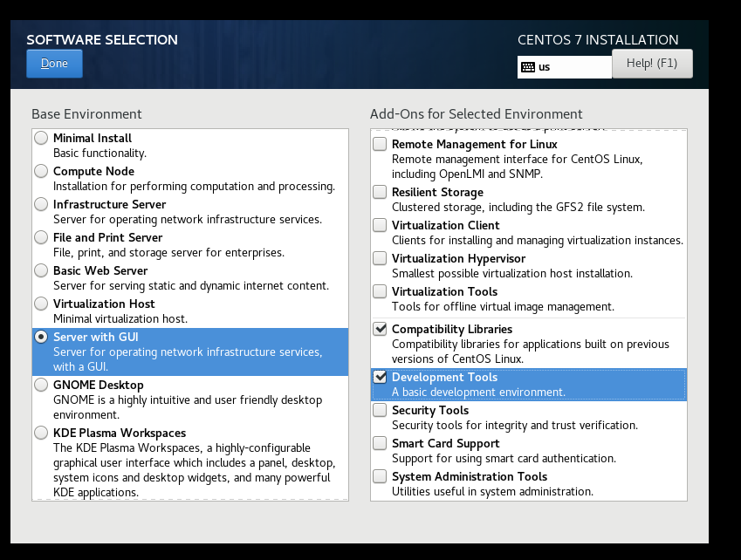Check the System Administration Tools checkbox

pos(380,476)
